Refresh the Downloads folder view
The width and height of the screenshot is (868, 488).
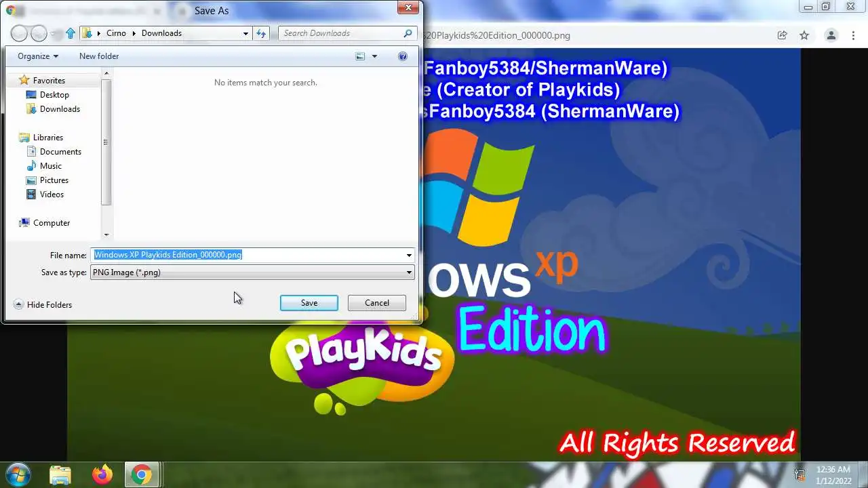261,33
